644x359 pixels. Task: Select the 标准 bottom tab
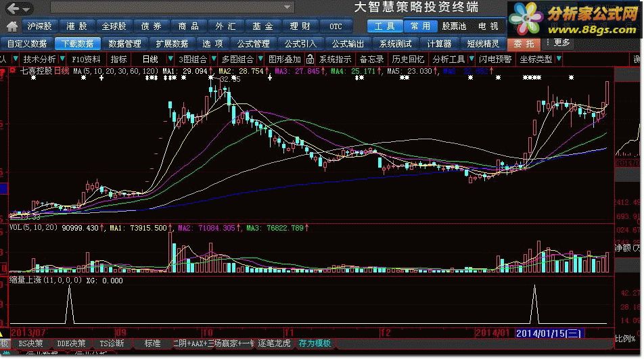pyautogui.click(x=152, y=343)
